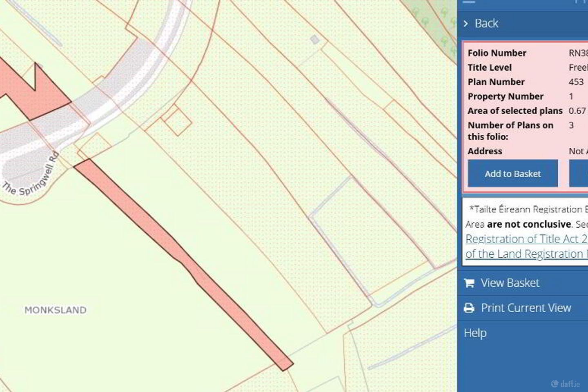This screenshot has height=392, width=588.
Task: Click the Add to Basket button
Action: [512, 173]
